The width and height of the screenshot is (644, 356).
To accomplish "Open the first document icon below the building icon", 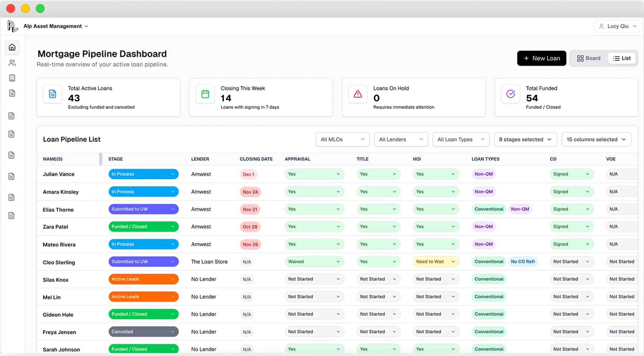I will pyautogui.click(x=12, y=93).
